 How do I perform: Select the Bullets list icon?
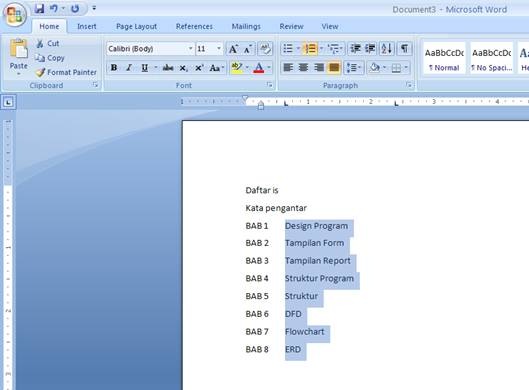288,49
